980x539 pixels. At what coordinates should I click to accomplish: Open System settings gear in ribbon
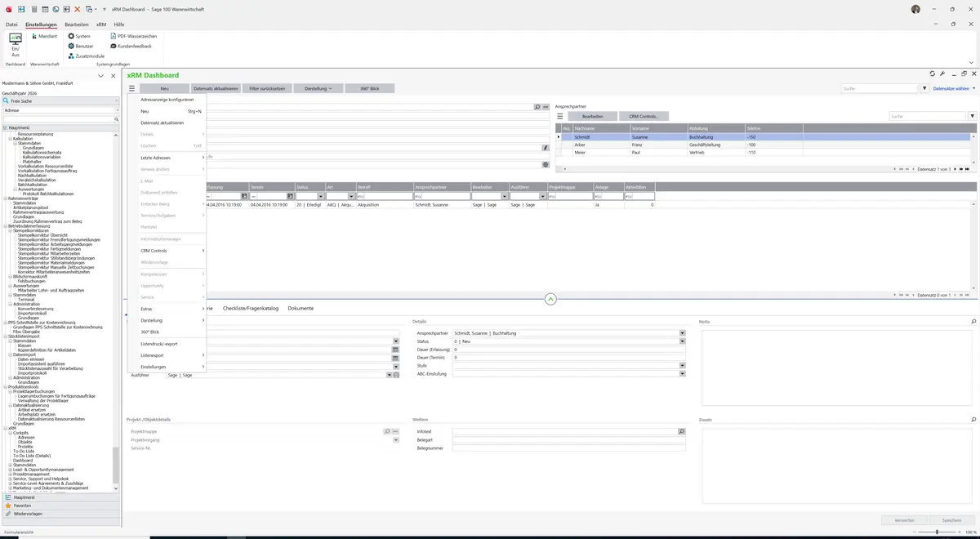click(79, 36)
